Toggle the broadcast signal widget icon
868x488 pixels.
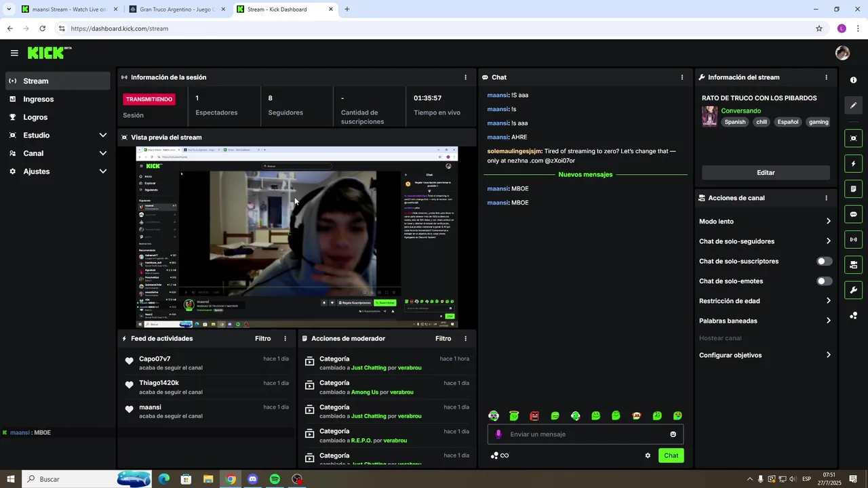click(853, 239)
